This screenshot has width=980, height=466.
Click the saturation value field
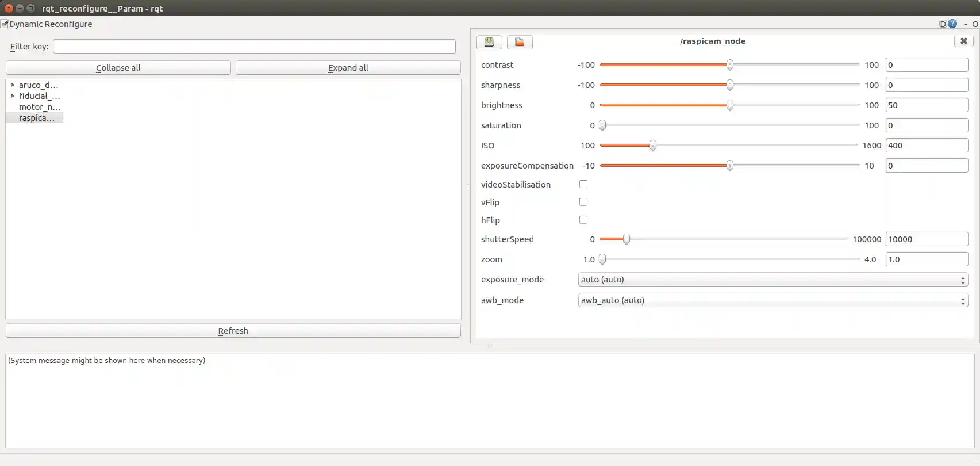click(x=927, y=125)
